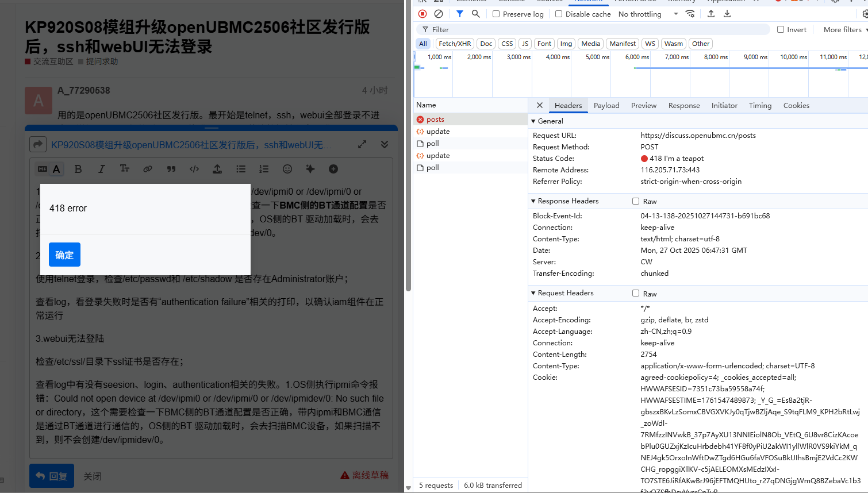The image size is (868, 493).
Task: Close the request details pane
Action: [540, 105]
